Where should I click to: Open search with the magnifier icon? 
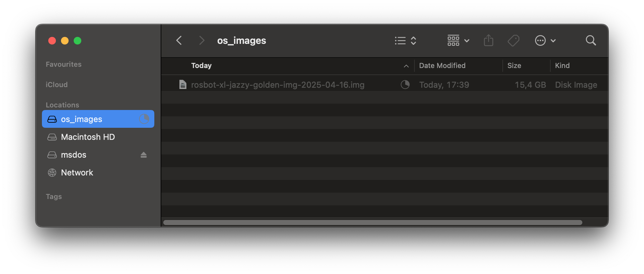tap(591, 40)
